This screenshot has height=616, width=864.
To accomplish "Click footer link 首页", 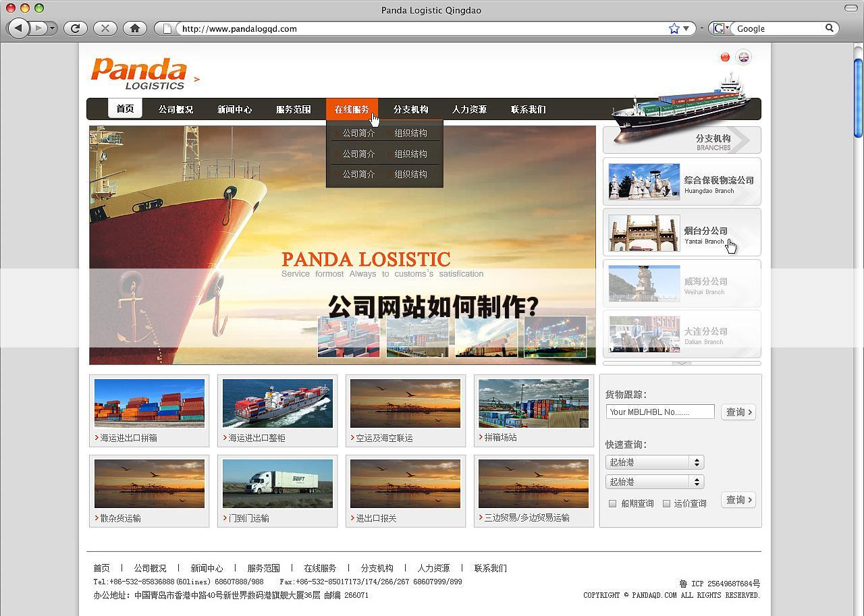I will tap(101, 568).
